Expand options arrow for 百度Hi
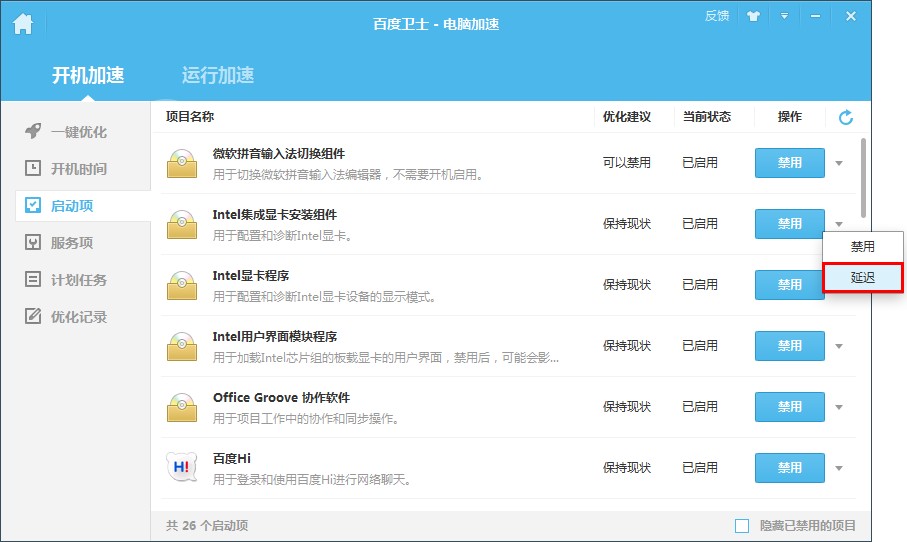907x542 pixels. tap(839, 469)
